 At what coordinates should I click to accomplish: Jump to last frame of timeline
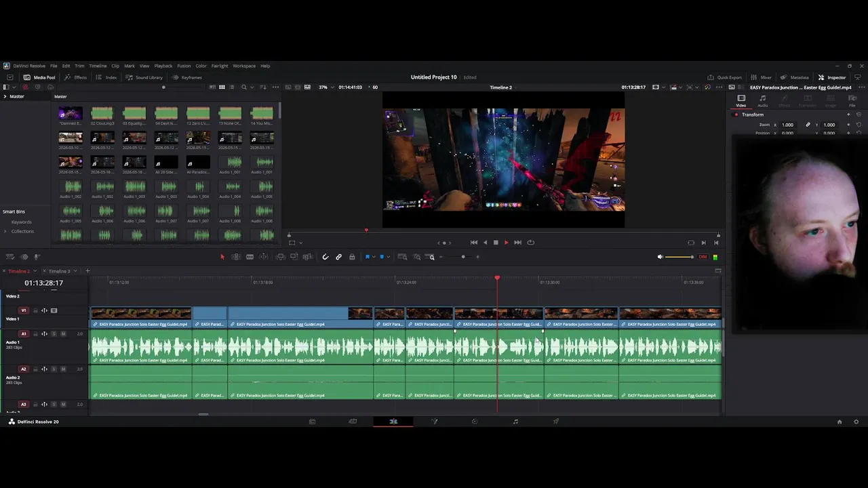517,243
